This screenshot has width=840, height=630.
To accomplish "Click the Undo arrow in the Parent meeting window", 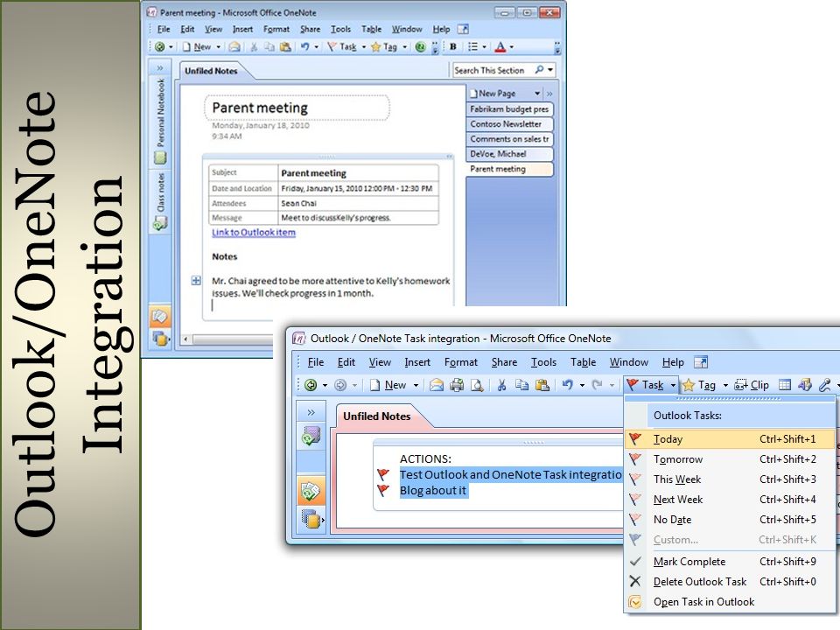I will [304, 47].
